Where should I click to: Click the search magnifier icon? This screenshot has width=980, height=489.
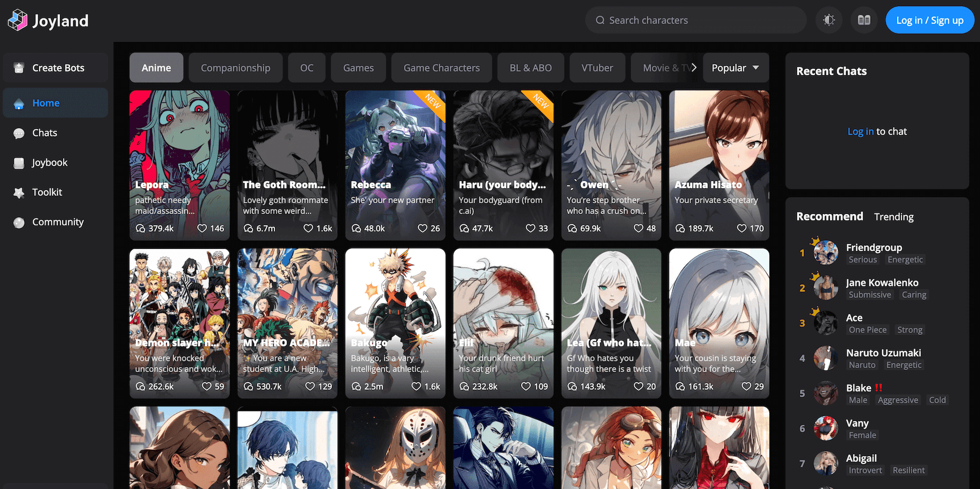600,20
